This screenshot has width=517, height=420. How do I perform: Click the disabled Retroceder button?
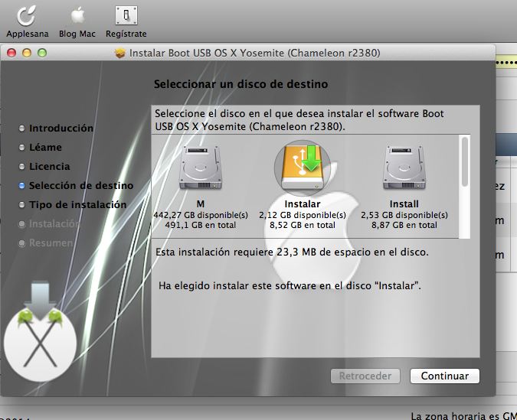pyautogui.click(x=365, y=376)
